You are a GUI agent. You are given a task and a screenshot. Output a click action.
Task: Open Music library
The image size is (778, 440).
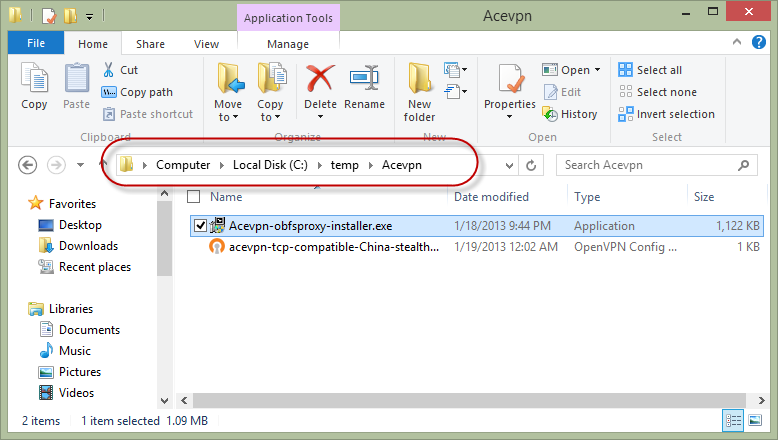click(x=65, y=351)
